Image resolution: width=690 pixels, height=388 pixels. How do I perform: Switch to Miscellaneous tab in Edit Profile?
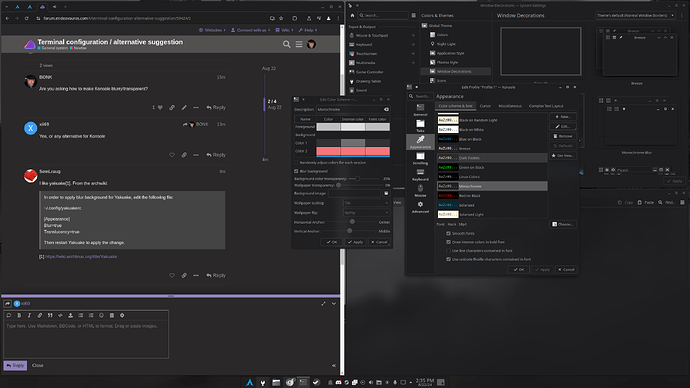point(510,106)
